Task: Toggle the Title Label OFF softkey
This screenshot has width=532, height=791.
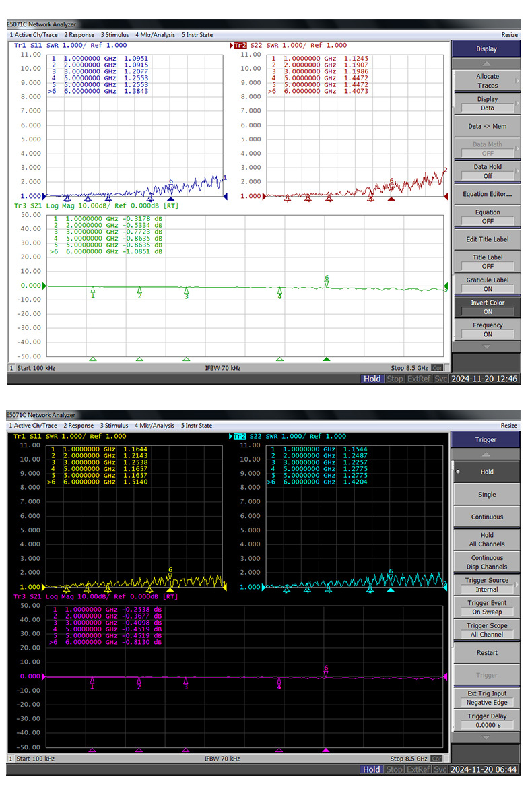Action: 487,261
